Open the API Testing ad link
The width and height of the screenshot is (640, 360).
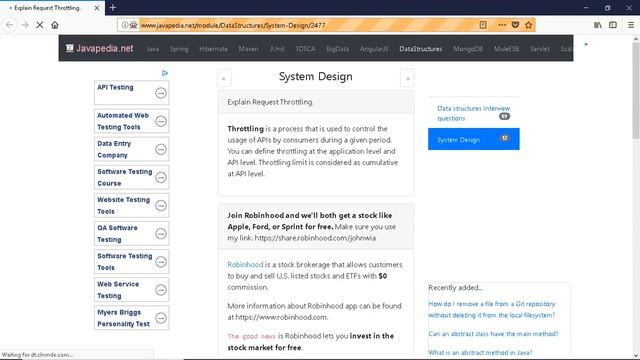tap(115, 87)
